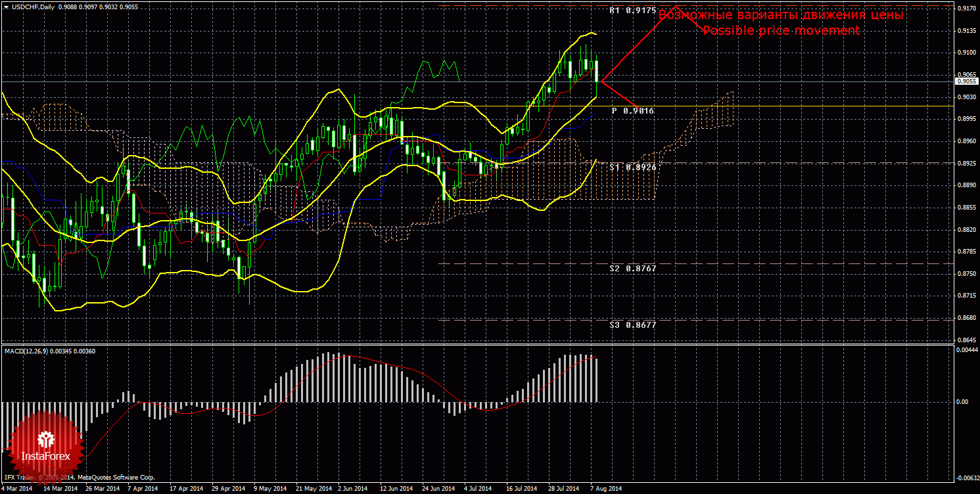Click 0.8890 on the price scale
Screen dimensions: 980x494
point(966,186)
